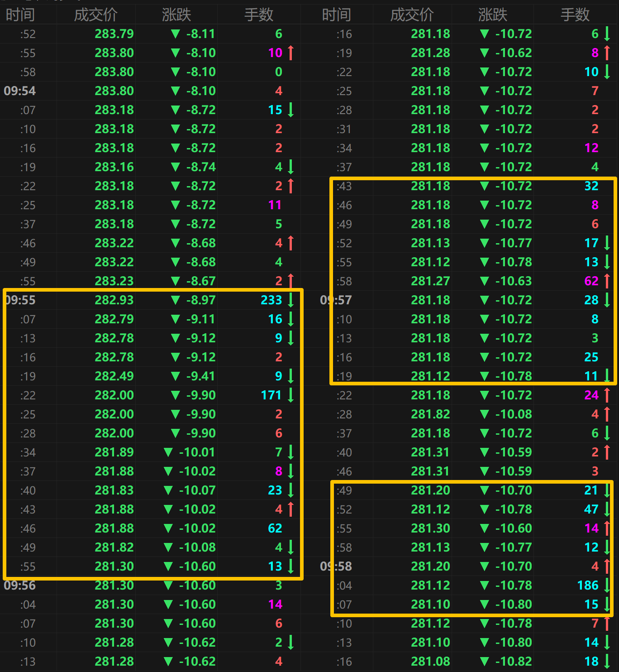Image resolution: width=619 pixels, height=672 pixels.
Task: Select the 09:57 timestamp
Action: pyautogui.click(x=336, y=300)
